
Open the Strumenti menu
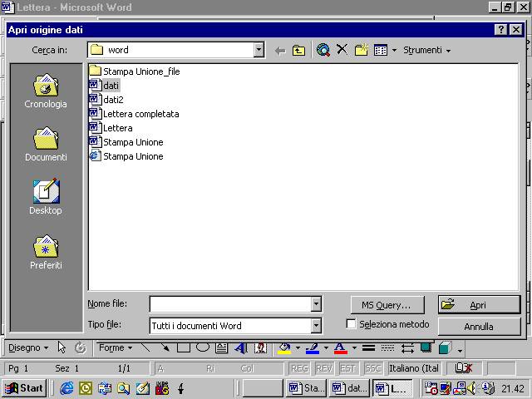(x=426, y=50)
